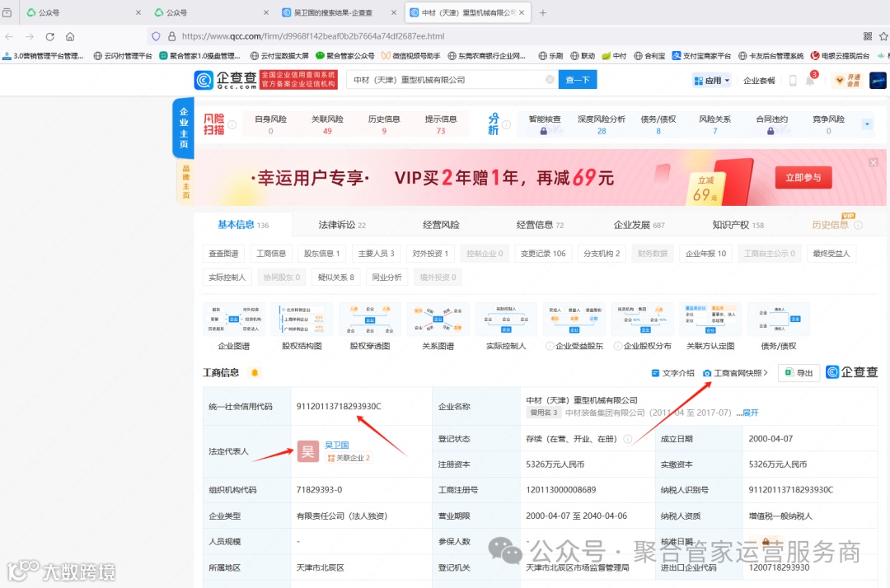This screenshot has height=588, width=890.
Task: Close the VIP promotion banner
Action: coord(873,162)
